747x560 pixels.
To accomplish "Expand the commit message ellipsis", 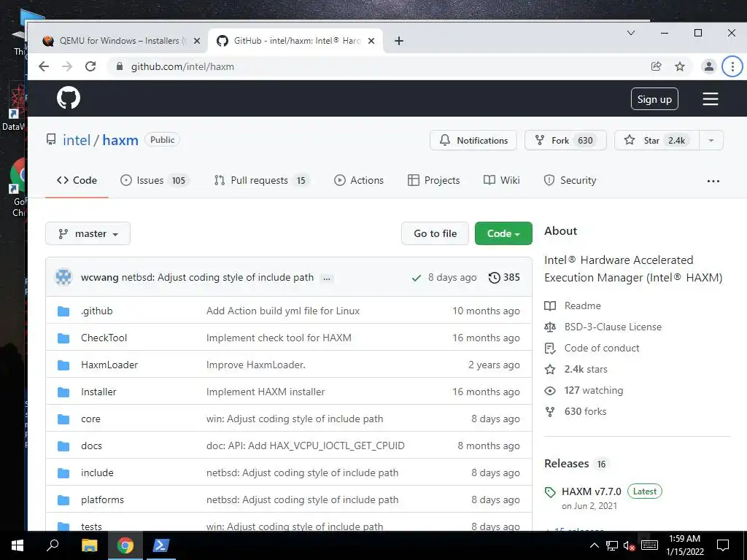I will [x=327, y=278].
